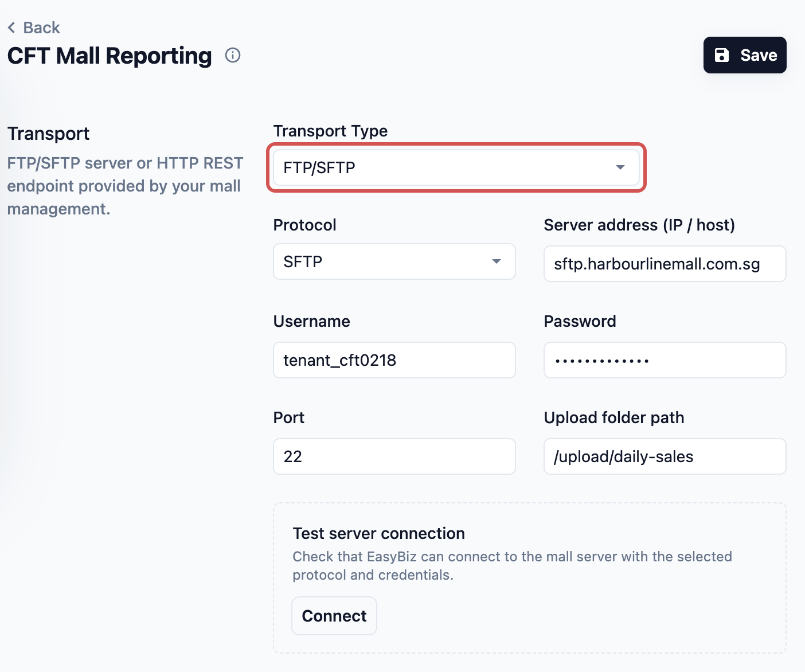Go back via the Back link
The height and width of the screenshot is (672, 805).
(x=34, y=28)
